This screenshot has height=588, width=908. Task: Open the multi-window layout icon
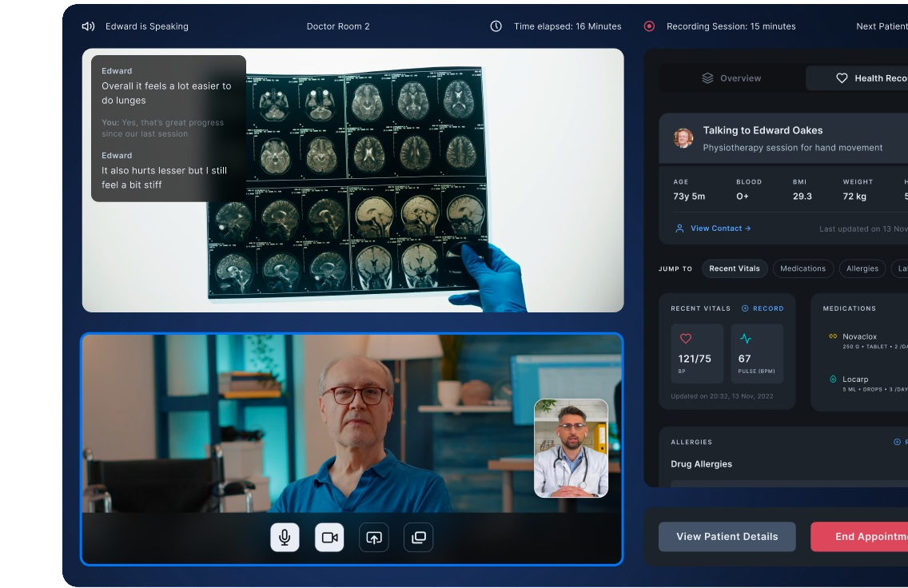click(418, 538)
